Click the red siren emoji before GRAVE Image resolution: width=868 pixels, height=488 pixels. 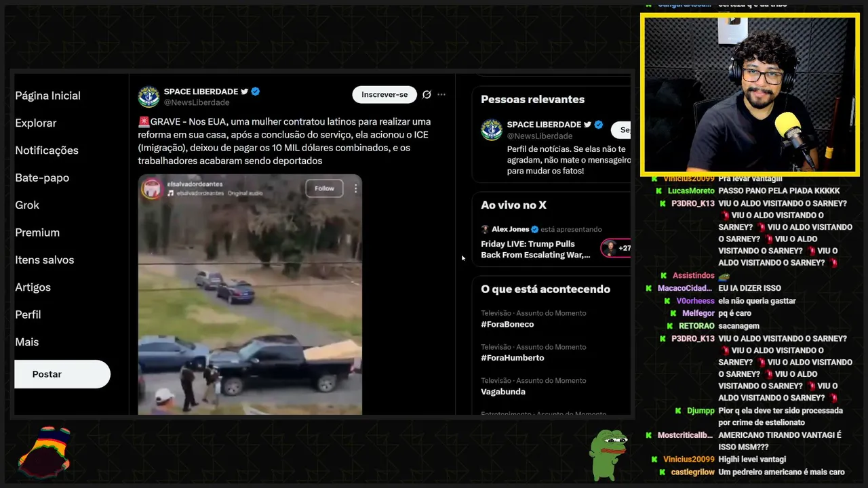click(x=143, y=122)
